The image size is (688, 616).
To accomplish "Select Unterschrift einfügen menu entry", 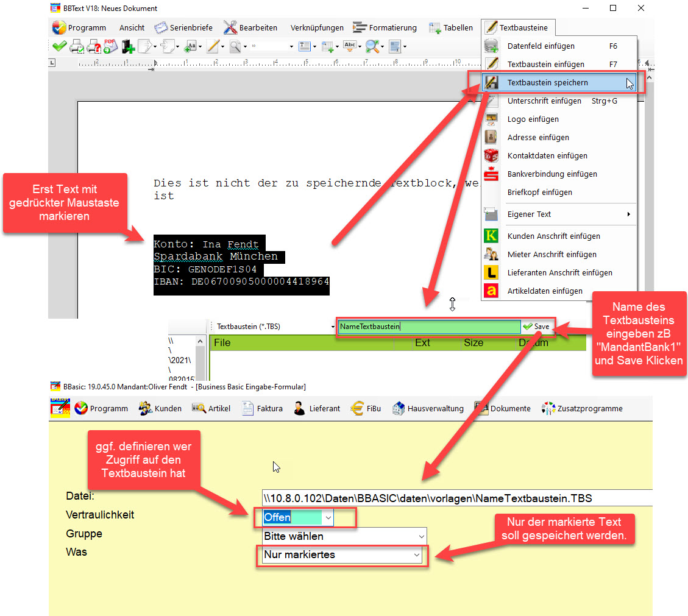I will point(559,101).
